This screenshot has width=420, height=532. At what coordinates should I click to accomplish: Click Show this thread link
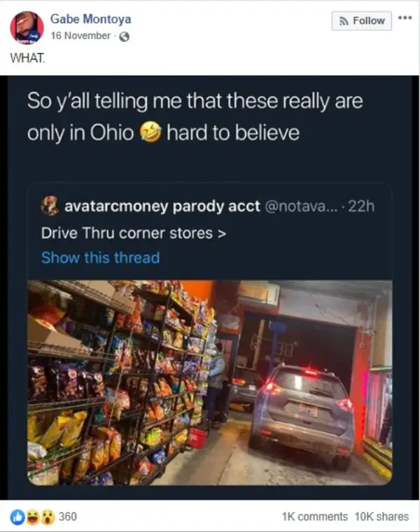pos(100,258)
